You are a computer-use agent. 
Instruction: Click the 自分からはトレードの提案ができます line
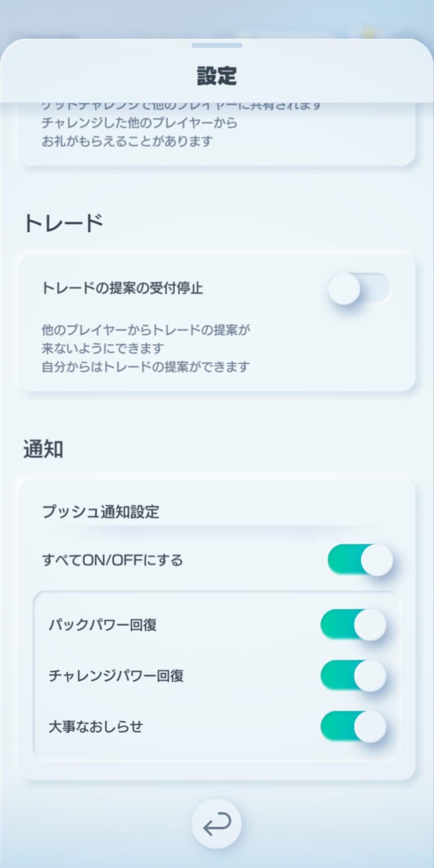(x=145, y=367)
